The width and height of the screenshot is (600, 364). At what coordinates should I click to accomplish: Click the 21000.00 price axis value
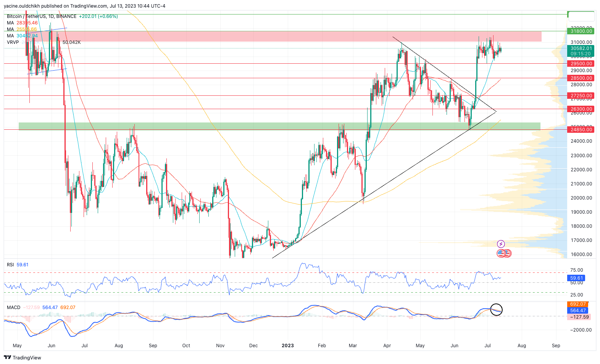[x=581, y=184]
